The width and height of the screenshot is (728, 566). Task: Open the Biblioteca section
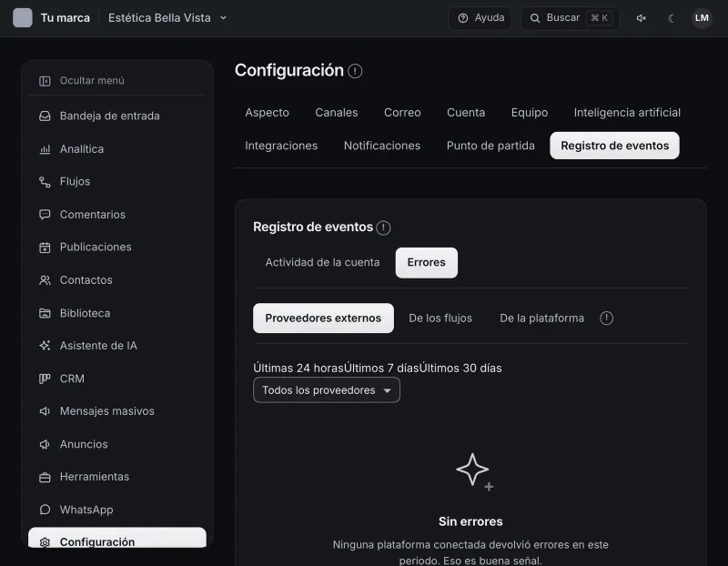click(117, 313)
